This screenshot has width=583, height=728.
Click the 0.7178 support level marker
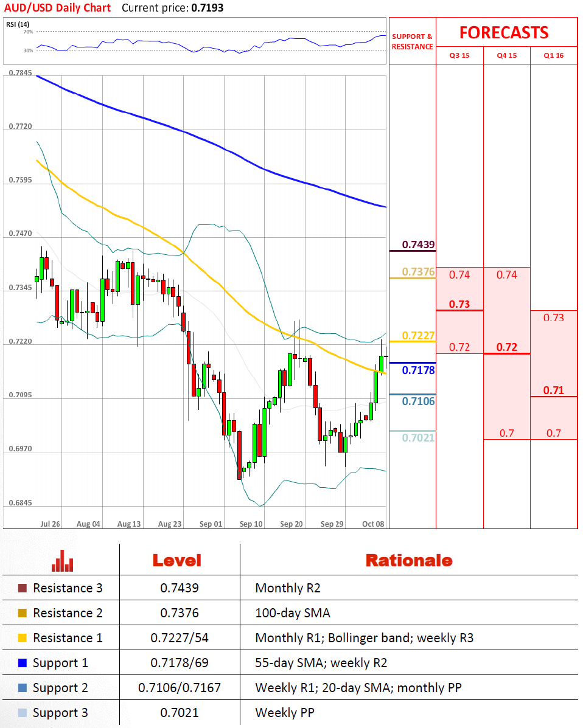point(418,370)
